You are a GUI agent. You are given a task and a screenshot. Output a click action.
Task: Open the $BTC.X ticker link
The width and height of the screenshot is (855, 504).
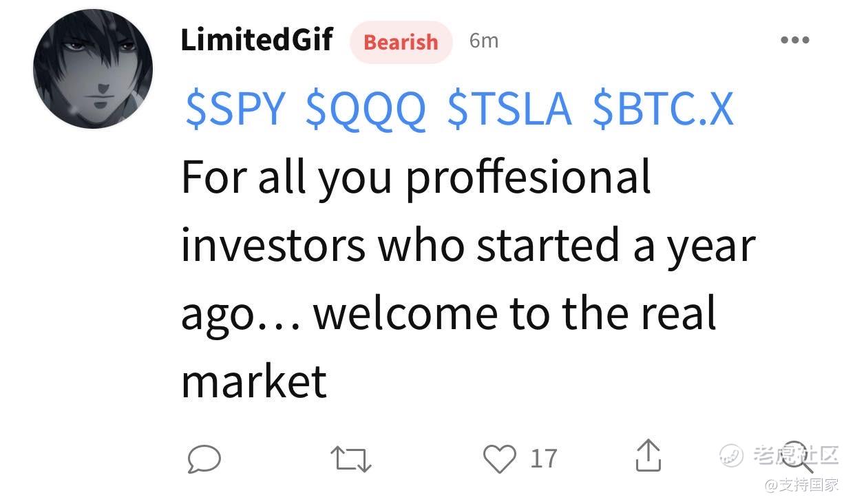tap(663, 109)
